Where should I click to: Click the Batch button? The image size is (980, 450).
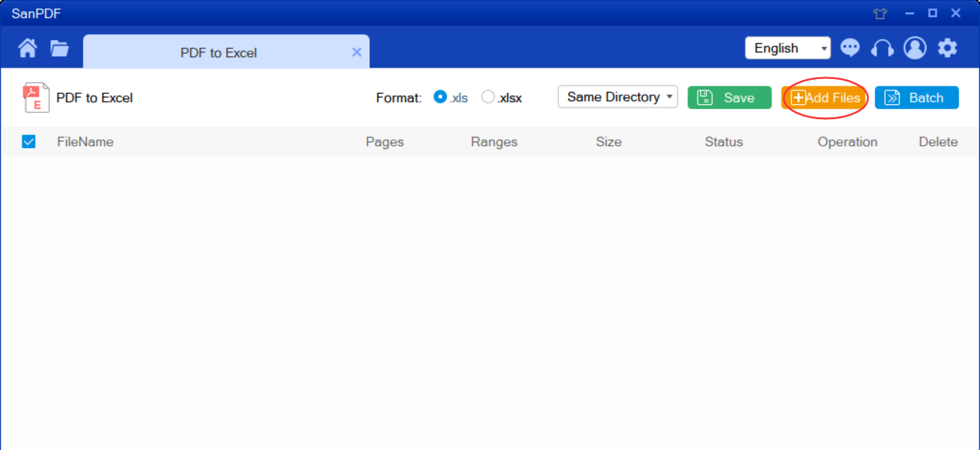[916, 98]
